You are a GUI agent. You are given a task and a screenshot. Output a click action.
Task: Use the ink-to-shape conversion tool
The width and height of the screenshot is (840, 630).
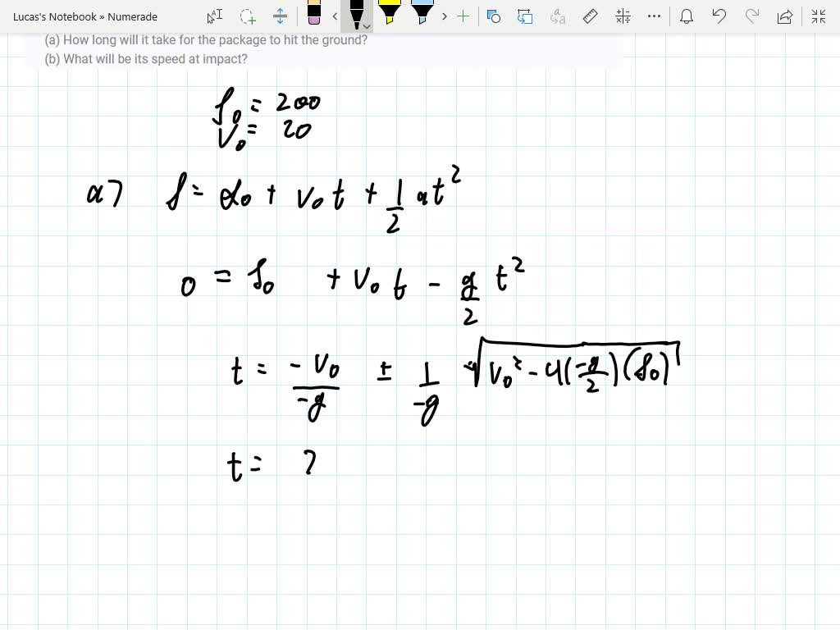tap(527, 16)
